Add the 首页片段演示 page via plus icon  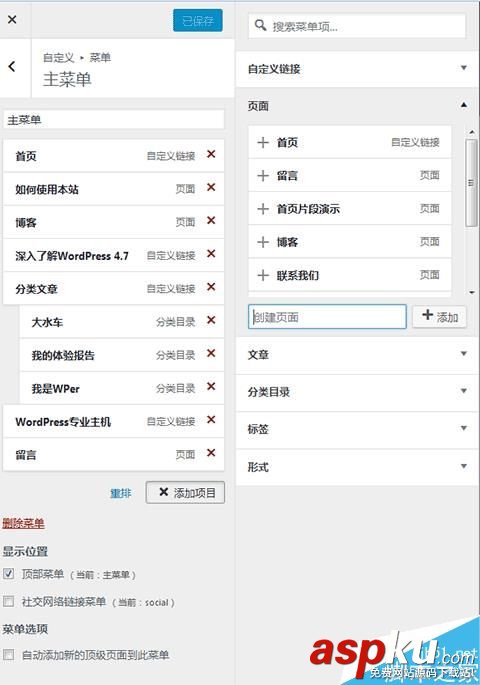point(263,209)
